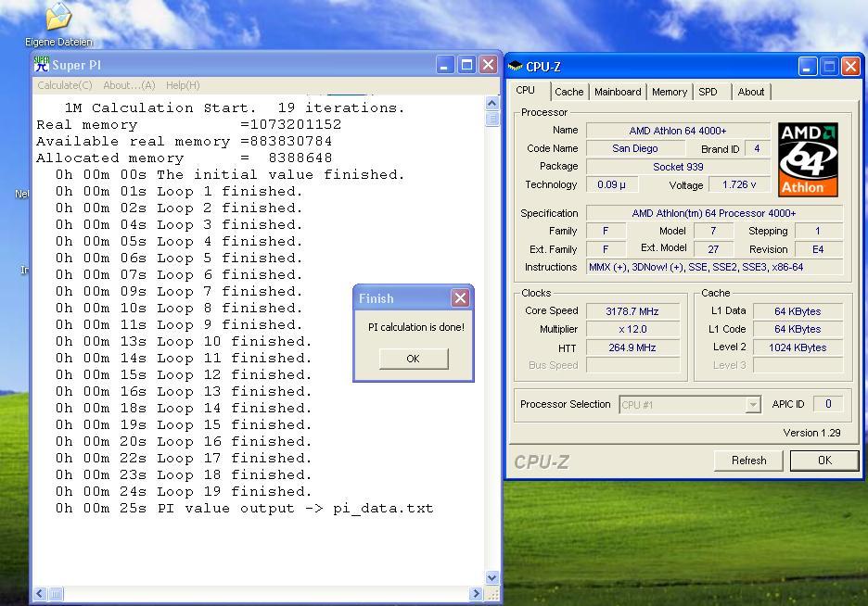
Task: Switch to the Mainboard tab in CPU-Z
Action: tap(618, 92)
